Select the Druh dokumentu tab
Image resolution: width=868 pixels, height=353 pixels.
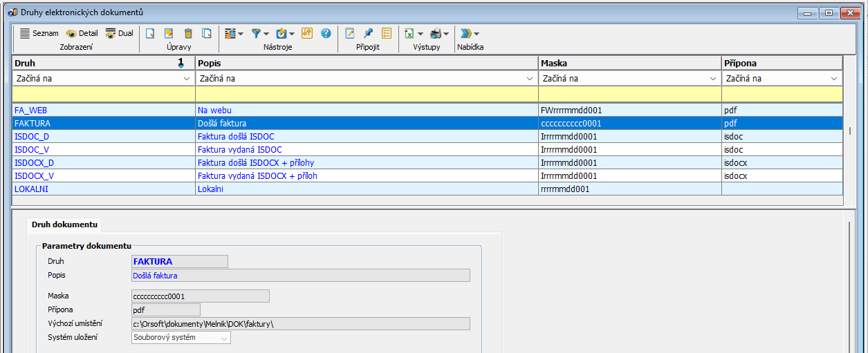click(64, 225)
